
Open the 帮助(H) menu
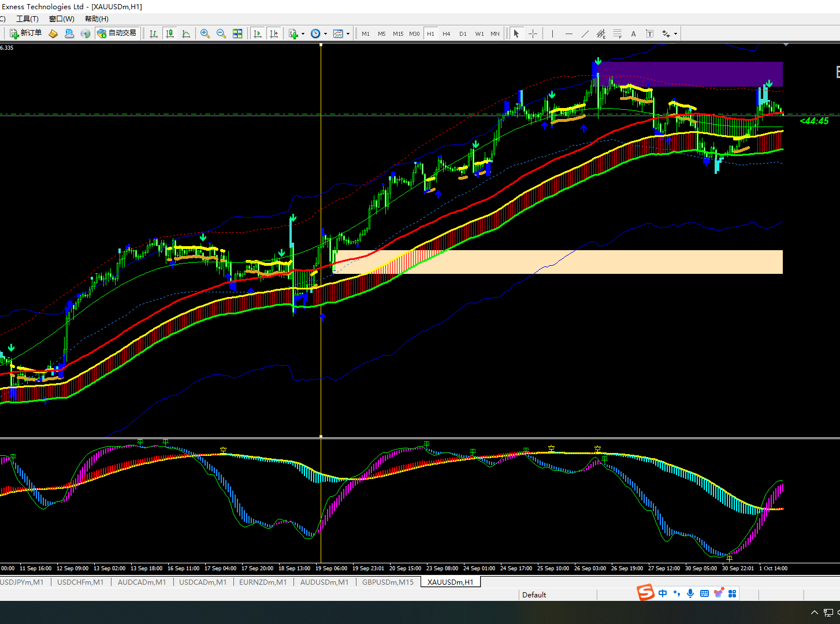point(96,19)
